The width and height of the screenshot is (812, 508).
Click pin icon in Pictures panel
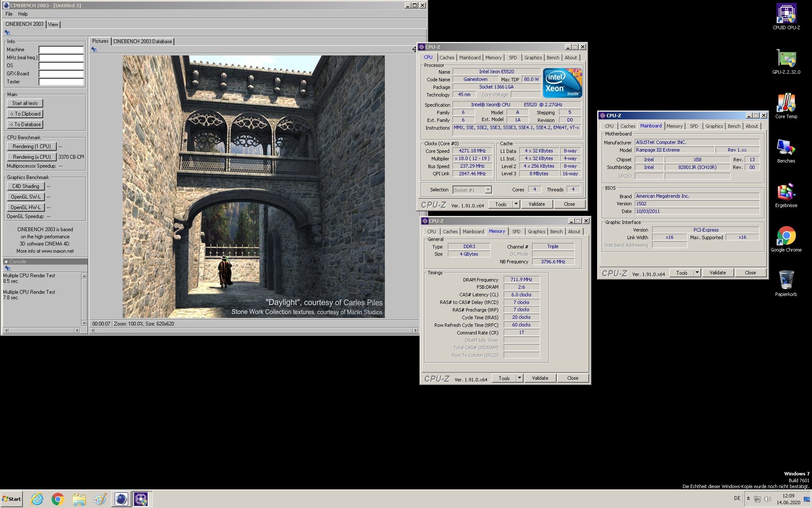[94, 50]
